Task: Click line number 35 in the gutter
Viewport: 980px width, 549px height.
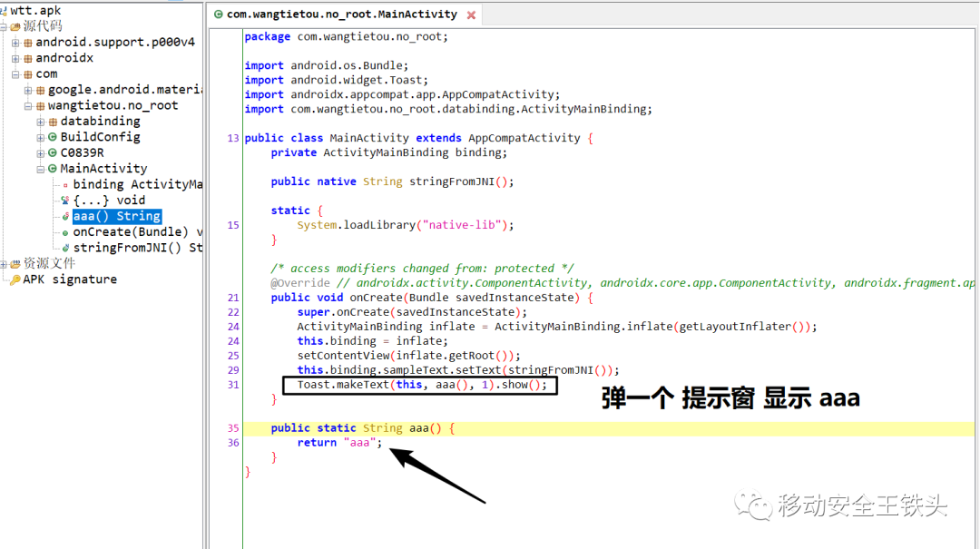Action: (233, 428)
